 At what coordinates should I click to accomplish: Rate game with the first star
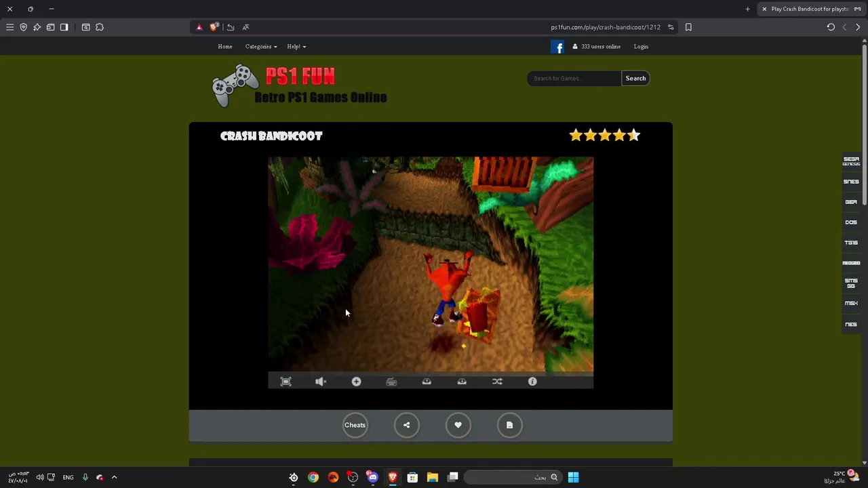click(576, 136)
